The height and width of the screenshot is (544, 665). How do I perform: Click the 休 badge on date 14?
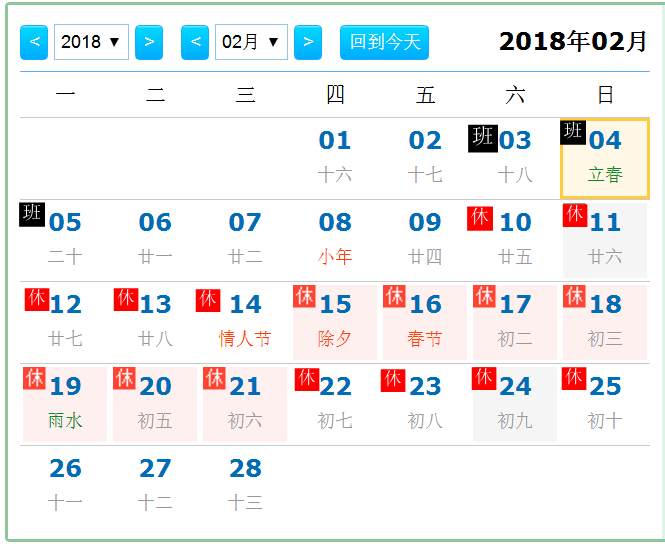tap(208, 300)
